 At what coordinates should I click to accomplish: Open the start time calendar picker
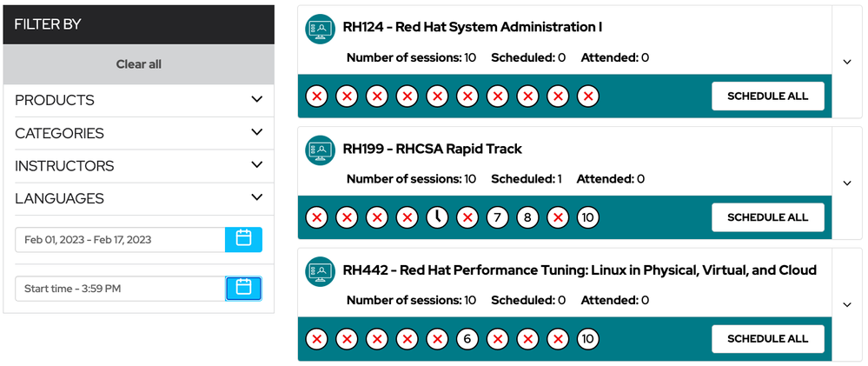click(243, 288)
